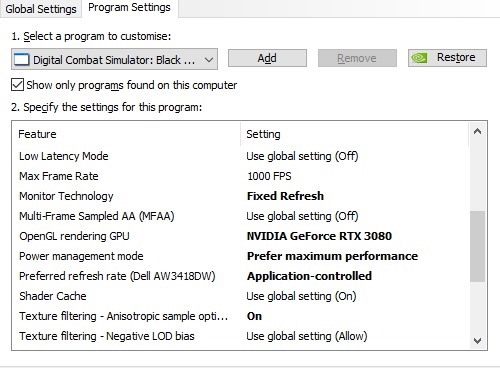
Task: Select the Monitor Technology feature row
Action: [66, 196]
